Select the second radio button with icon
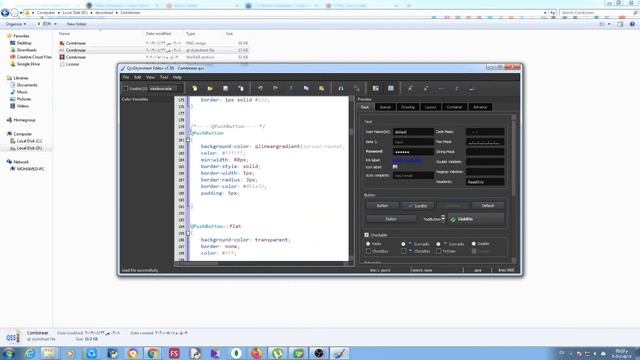The image size is (640, 360). point(403,244)
